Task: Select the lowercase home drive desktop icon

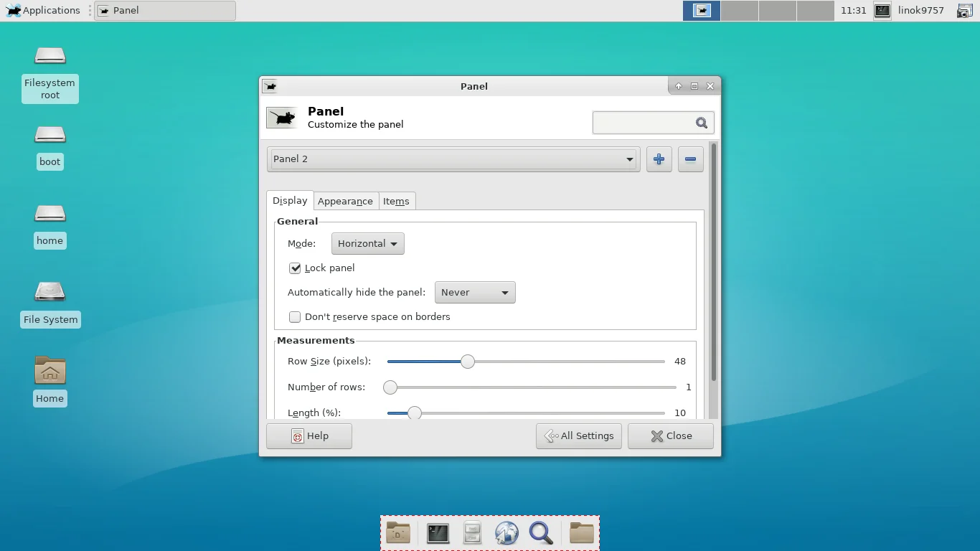Action: [x=50, y=226]
